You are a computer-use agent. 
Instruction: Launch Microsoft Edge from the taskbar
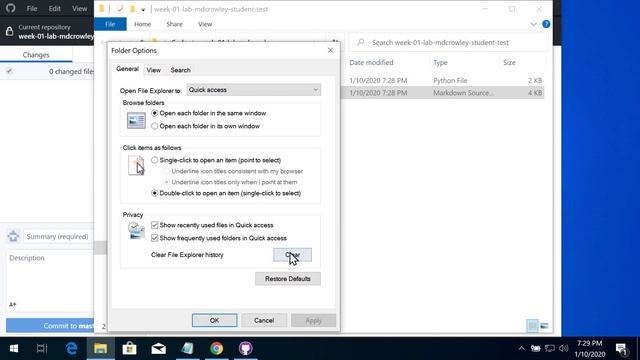point(71,348)
